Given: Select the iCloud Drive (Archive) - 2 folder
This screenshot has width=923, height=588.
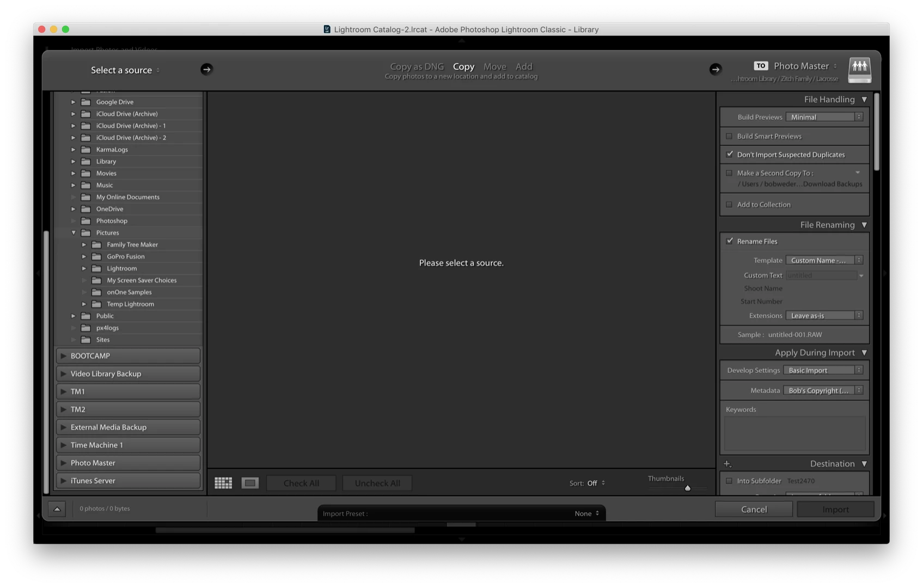Looking at the screenshot, I should (131, 138).
